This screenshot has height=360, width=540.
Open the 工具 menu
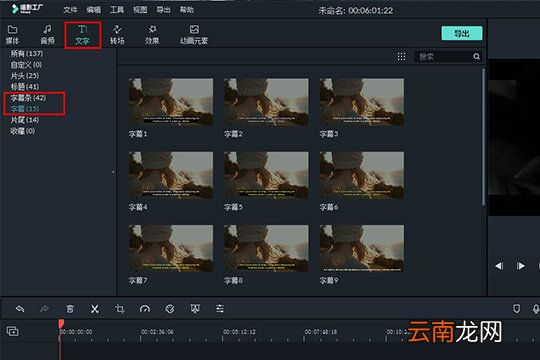(x=117, y=10)
